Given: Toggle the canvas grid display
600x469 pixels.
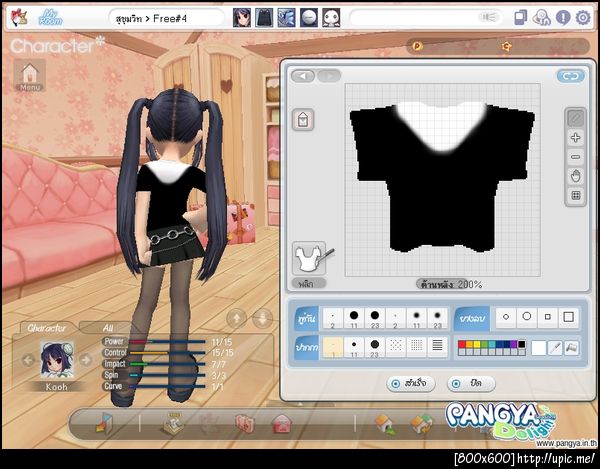Looking at the screenshot, I should pos(575,195).
